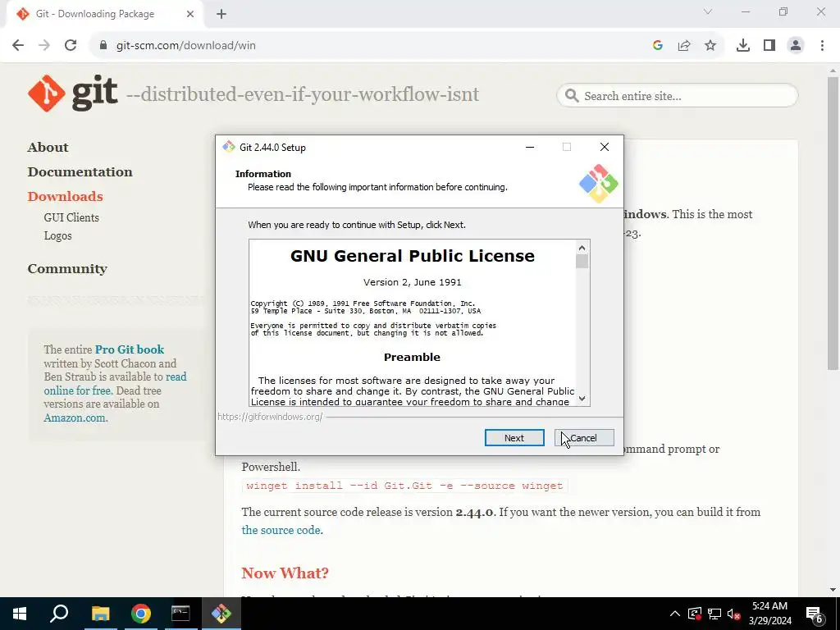Click the network tray icon
This screenshot has height=630, width=840.
click(714, 614)
